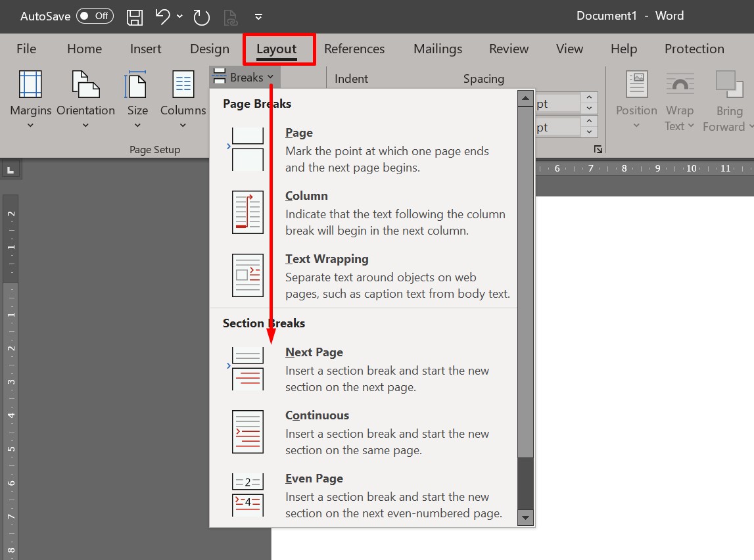
Task: Open the Help tab
Action: coord(624,49)
